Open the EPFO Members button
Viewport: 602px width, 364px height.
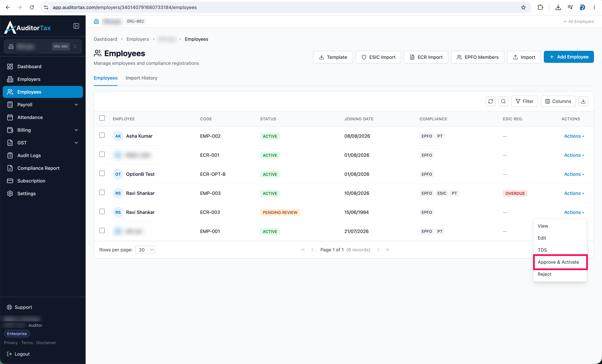point(477,57)
